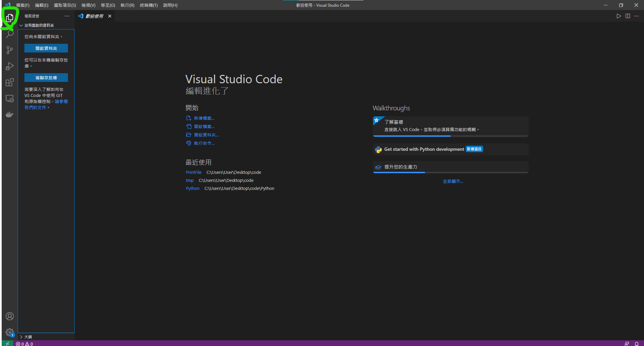
Task: Open the Docker view icon
Action: pos(10,115)
